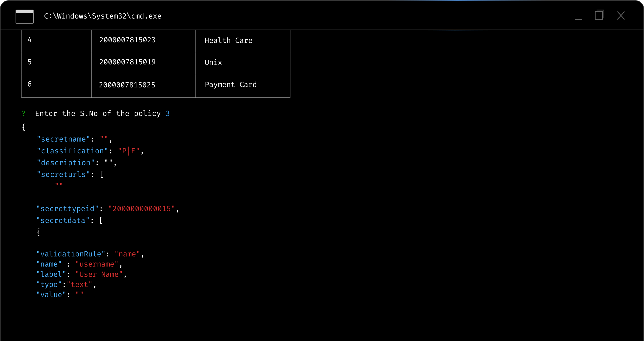
Task: Click the 'Enter the S.No of the policy' prompt
Action: 98,114
